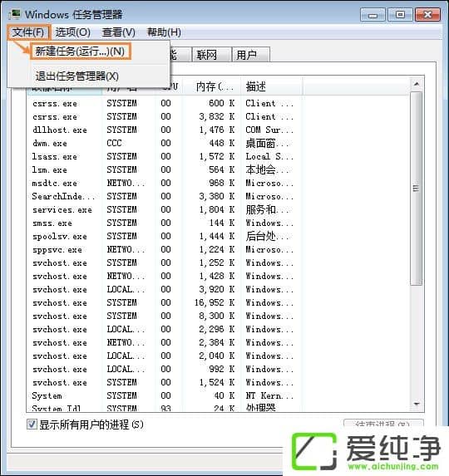Viewport: 449px width, 476px height.
Task: Click the vertical scrollbar thumb
Action: pyautogui.click(x=417, y=189)
